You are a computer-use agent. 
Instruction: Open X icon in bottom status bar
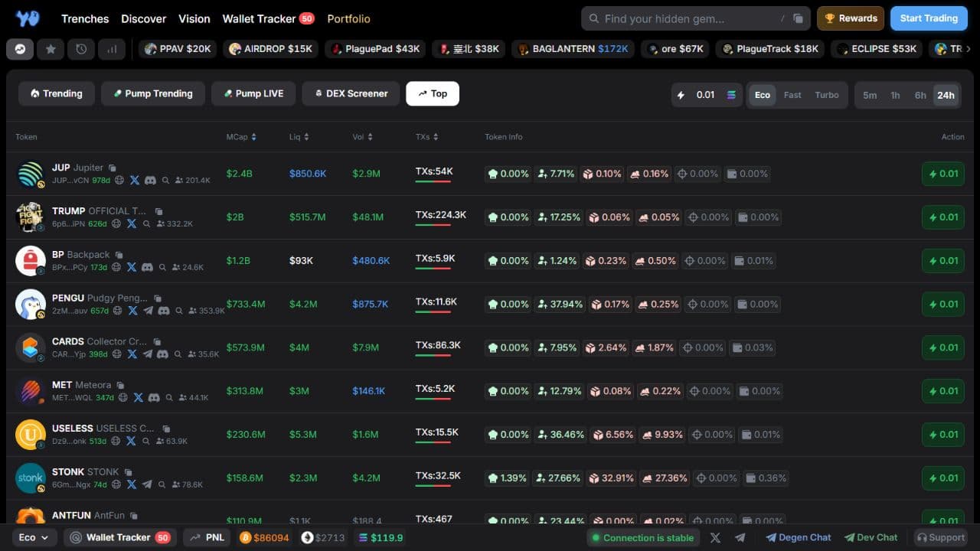(x=715, y=538)
